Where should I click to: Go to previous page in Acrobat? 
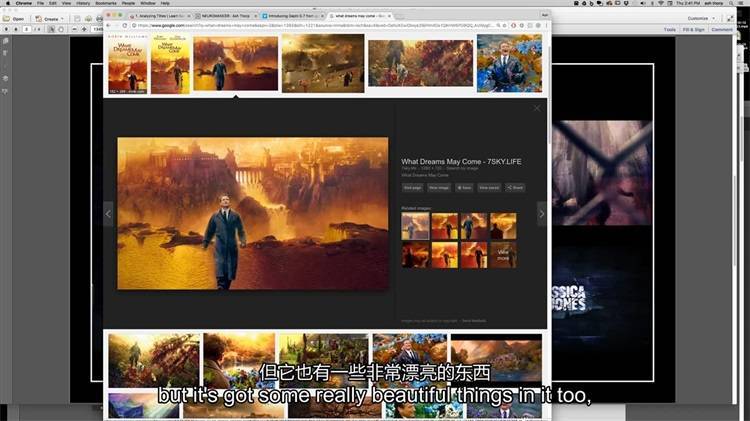tap(6, 29)
